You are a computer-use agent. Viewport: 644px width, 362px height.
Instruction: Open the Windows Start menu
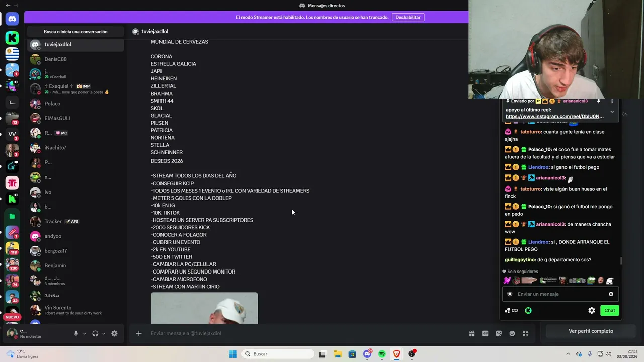point(233,354)
